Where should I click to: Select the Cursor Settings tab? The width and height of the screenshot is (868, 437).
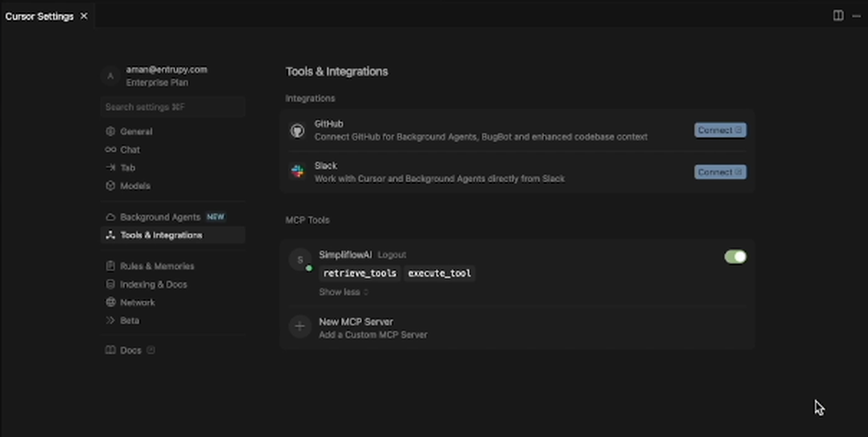click(x=47, y=16)
